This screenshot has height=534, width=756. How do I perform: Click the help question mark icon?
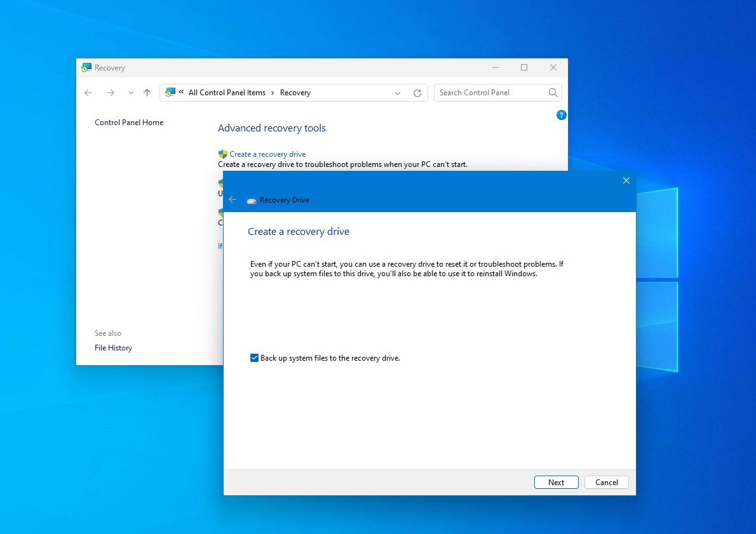(561, 115)
